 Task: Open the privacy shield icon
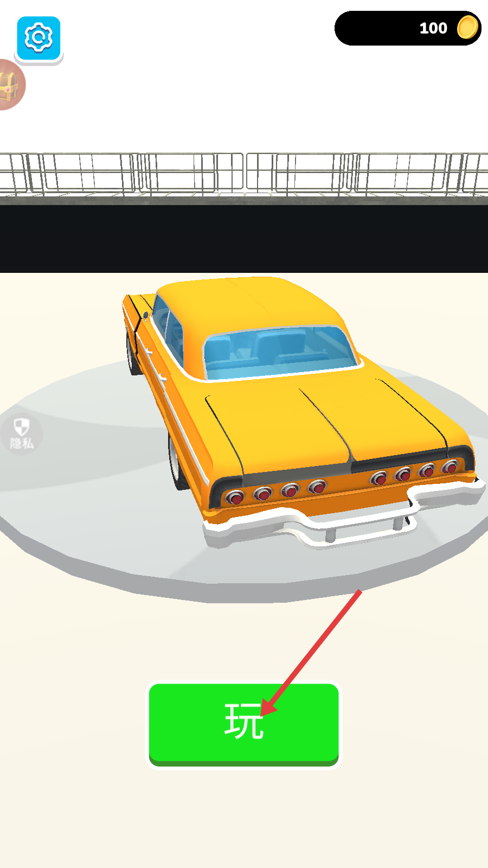click(21, 426)
